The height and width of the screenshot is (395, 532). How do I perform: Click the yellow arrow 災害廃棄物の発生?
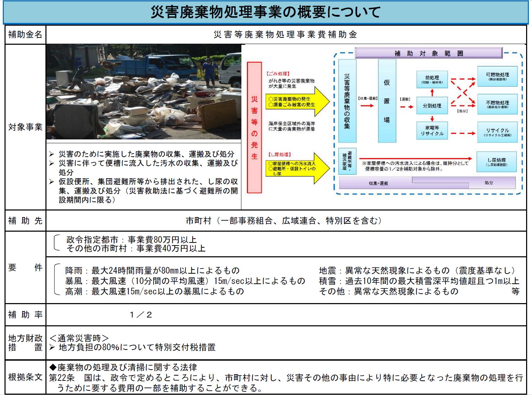coord(297,102)
